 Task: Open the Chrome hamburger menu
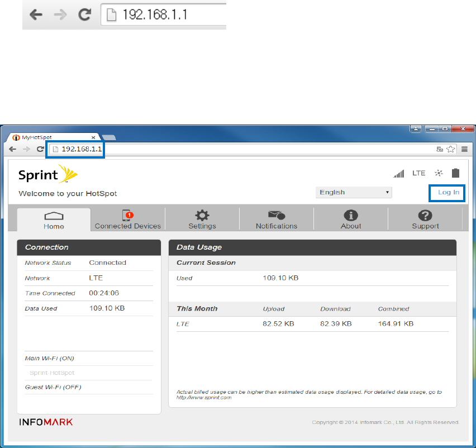click(x=464, y=149)
